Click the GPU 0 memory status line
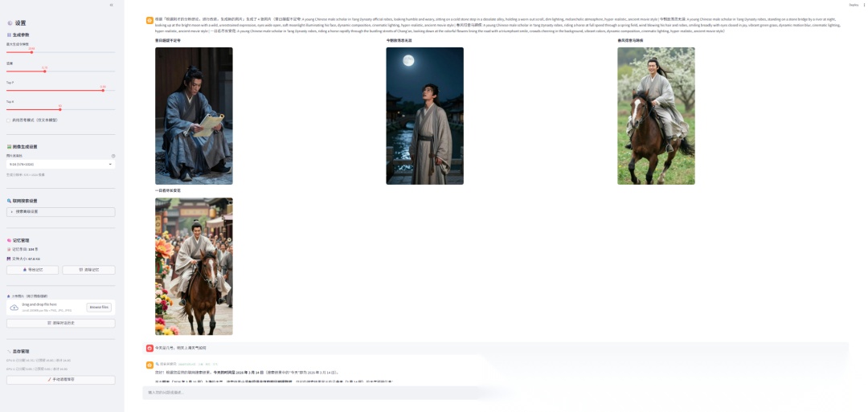 point(37,361)
